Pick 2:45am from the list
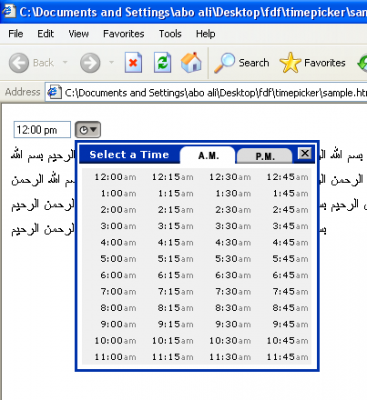Screen dimensions: 367x400 (x=290, y=210)
